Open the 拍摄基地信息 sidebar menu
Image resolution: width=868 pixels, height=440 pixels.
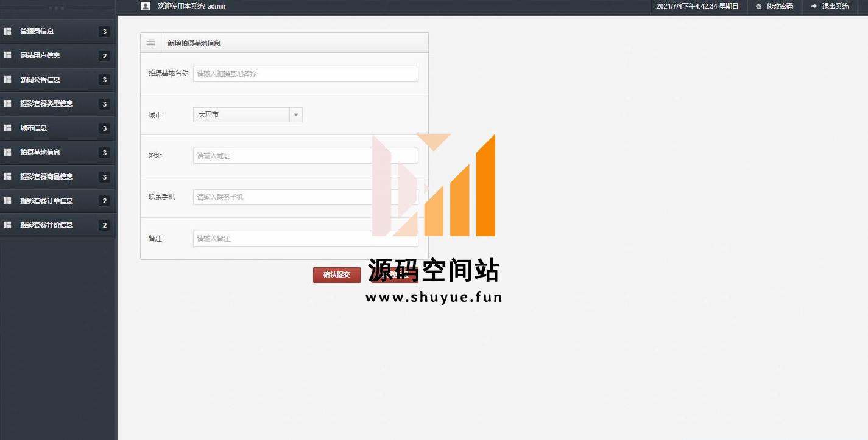coord(40,152)
